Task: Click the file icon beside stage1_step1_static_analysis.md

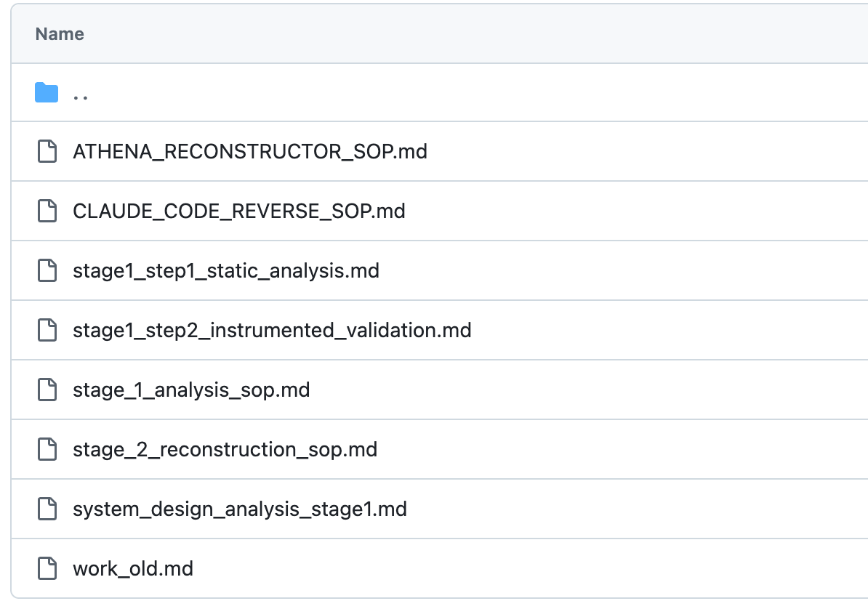Action: [x=47, y=271]
